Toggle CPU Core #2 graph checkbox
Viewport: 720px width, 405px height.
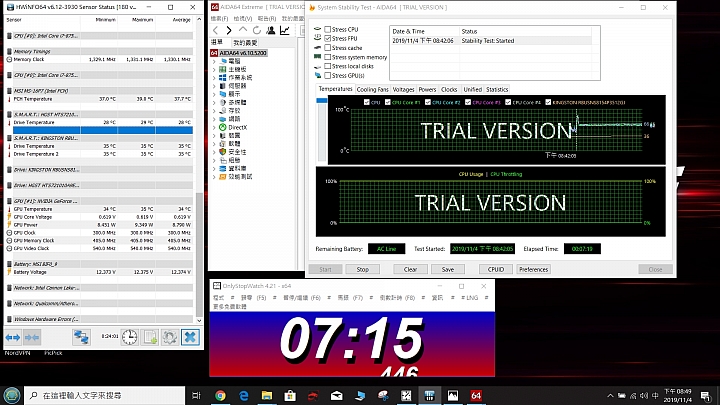coord(428,102)
